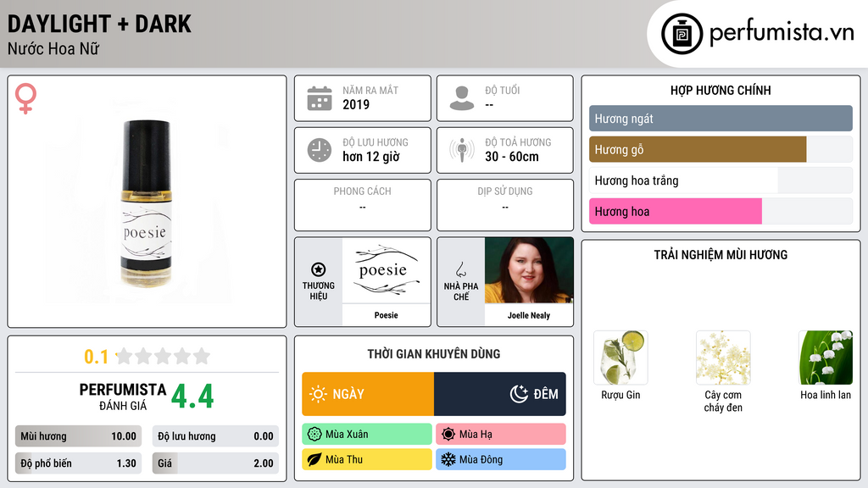Click the Hương gỗ accord bar

[x=721, y=149]
